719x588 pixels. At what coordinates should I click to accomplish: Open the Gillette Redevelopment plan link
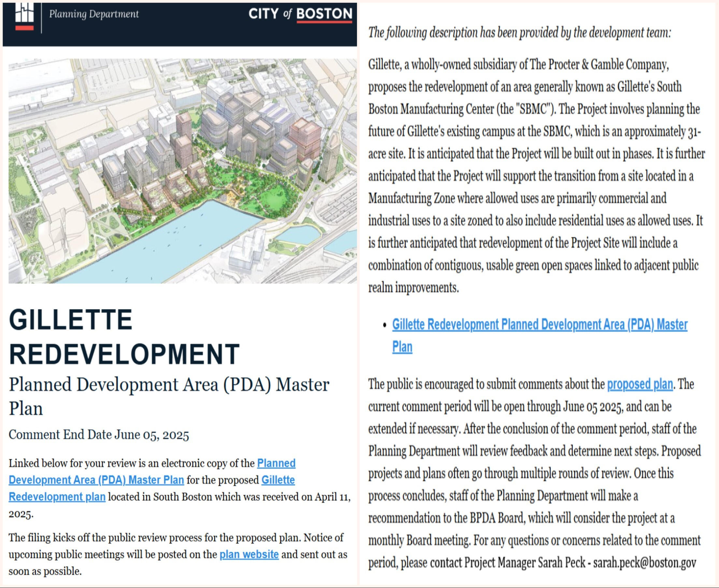point(152,488)
